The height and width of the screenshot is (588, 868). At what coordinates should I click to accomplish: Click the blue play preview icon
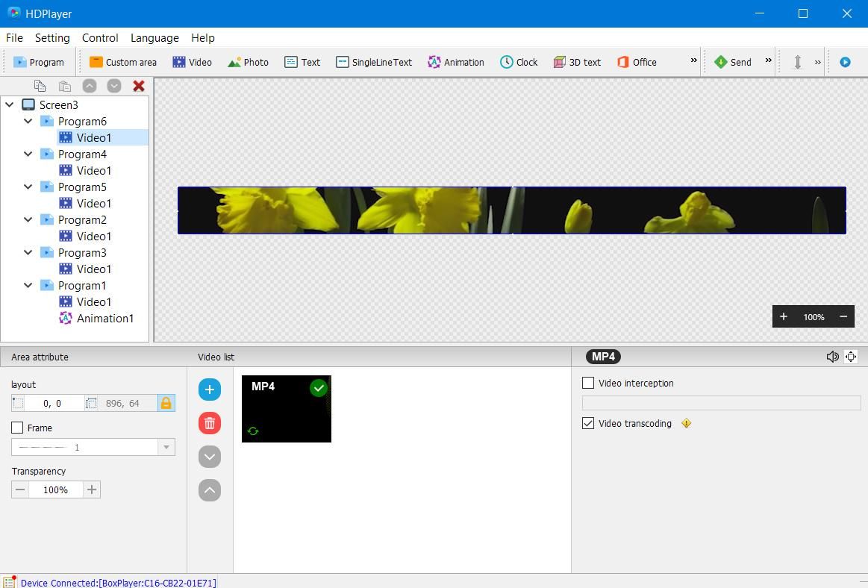click(845, 62)
